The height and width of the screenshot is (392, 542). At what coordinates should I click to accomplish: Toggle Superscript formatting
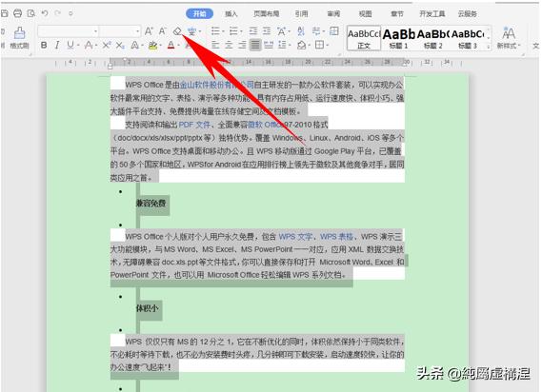click(x=106, y=45)
